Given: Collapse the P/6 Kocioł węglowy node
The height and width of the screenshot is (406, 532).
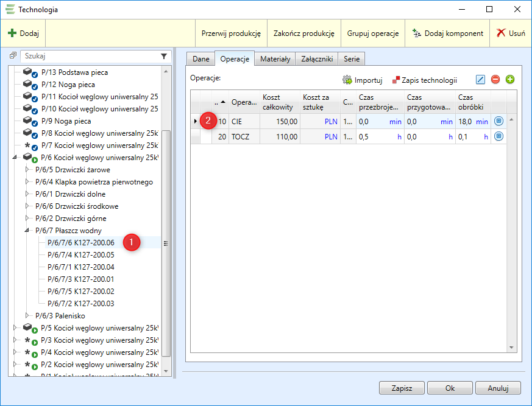Looking at the screenshot, I should [x=15, y=158].
